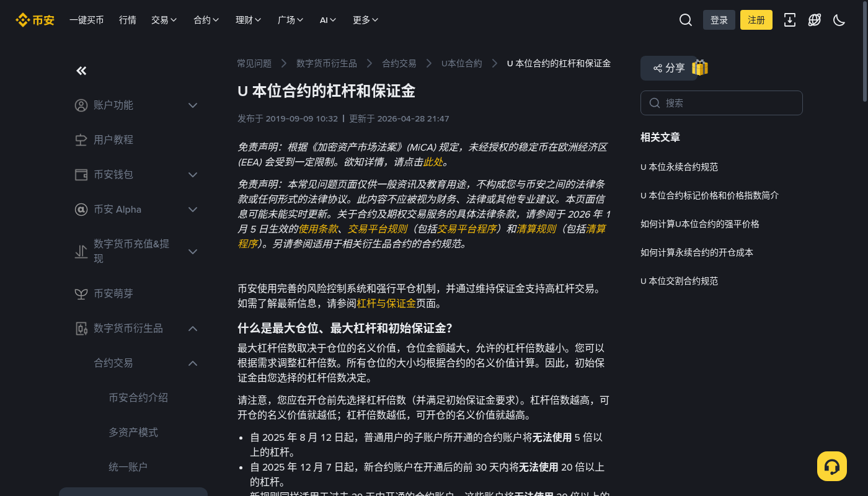Screen dimensions: 868x496
Task: Open related article U 本位合约标记价格和价格指数简介
Action: pyautogui.click(x=709, y=196)
